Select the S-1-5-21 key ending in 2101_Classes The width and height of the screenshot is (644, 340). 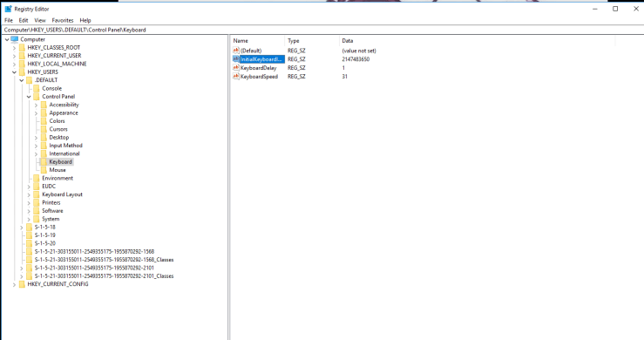pos(104,276)
